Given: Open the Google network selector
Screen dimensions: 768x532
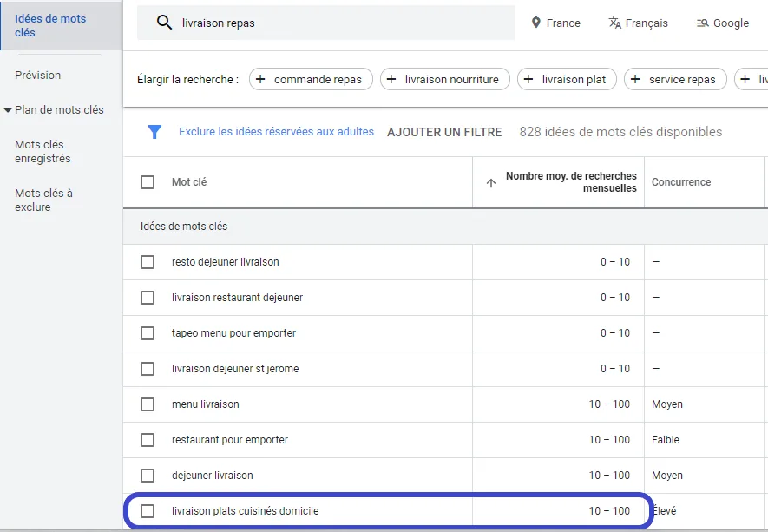Looking at the screenshot, I should click(723, 23).
